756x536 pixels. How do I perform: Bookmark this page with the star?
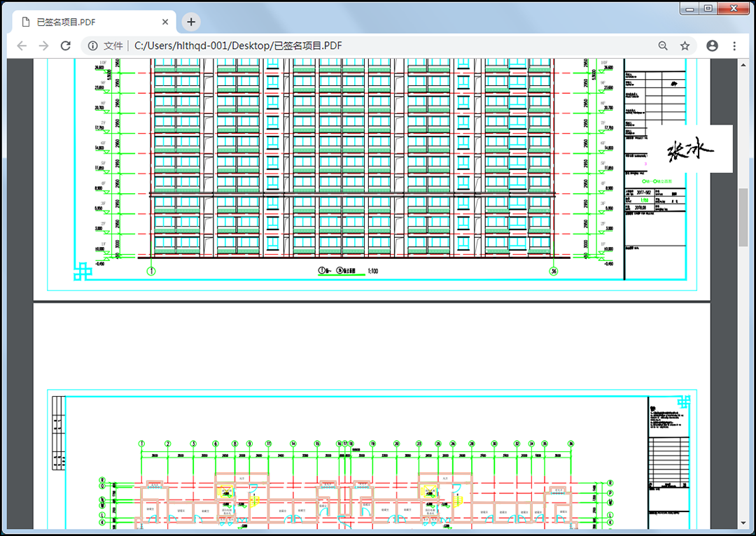click(x=685, y=45)
